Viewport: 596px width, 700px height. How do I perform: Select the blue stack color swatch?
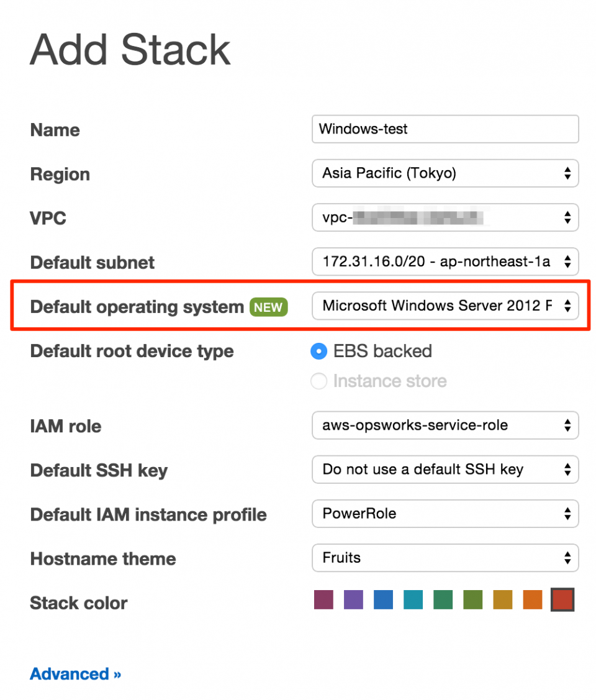pos(383,599)
